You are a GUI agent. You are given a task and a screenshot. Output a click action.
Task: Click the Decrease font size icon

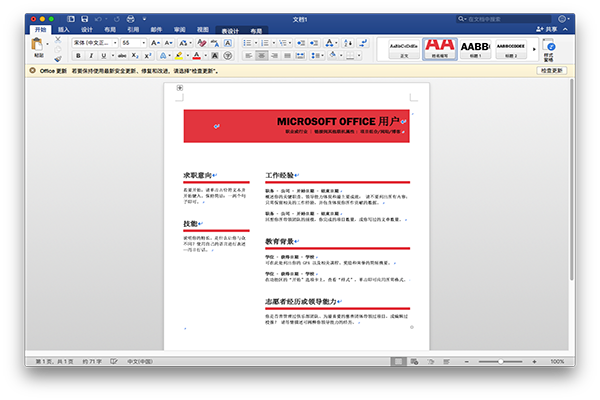pyautogui.click(x=168, y=43)
